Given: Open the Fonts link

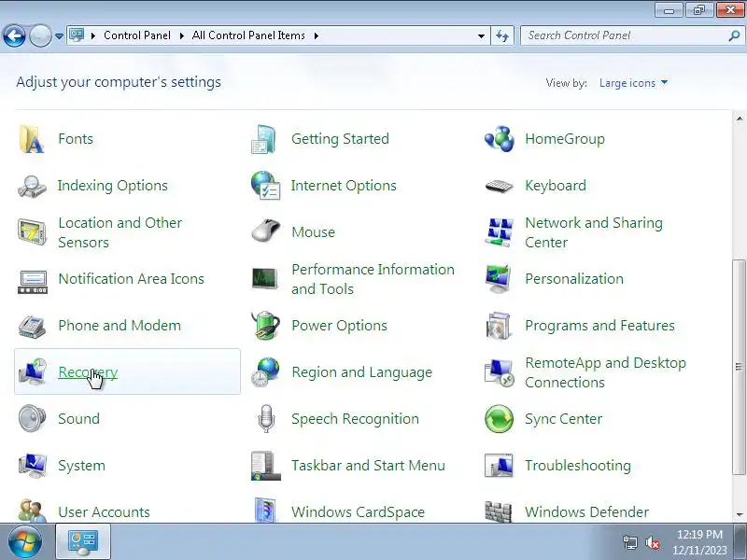Looking at the screenshot, I should (76, 139).
